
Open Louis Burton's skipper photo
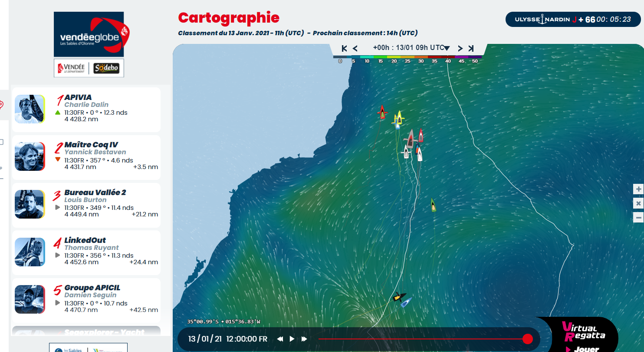pos(30,204)
